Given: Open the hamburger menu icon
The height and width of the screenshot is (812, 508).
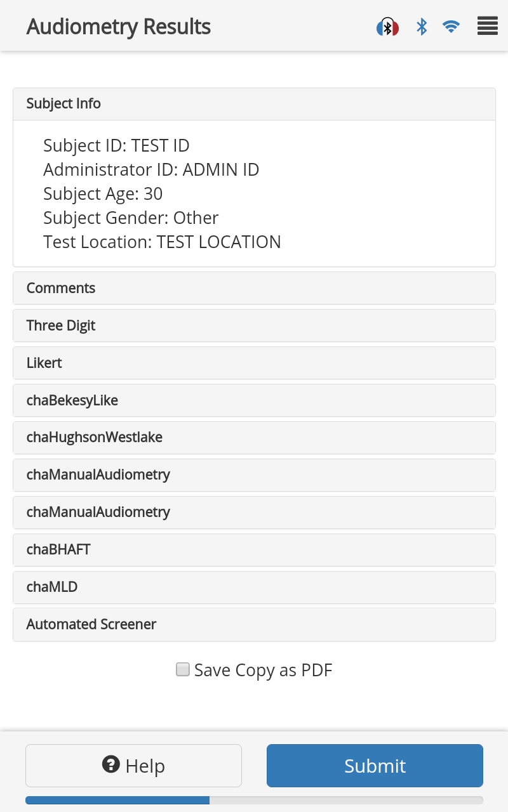Looking at the screenshot, I should coord(487,27).
